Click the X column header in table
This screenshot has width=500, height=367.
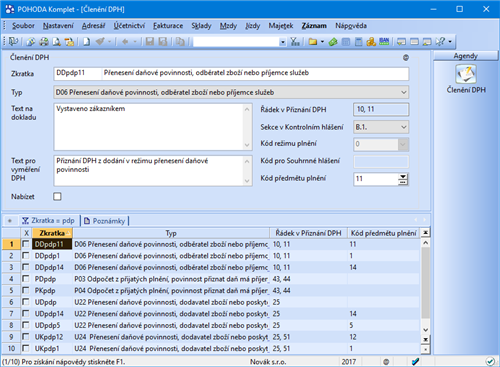tap(26, 233)
